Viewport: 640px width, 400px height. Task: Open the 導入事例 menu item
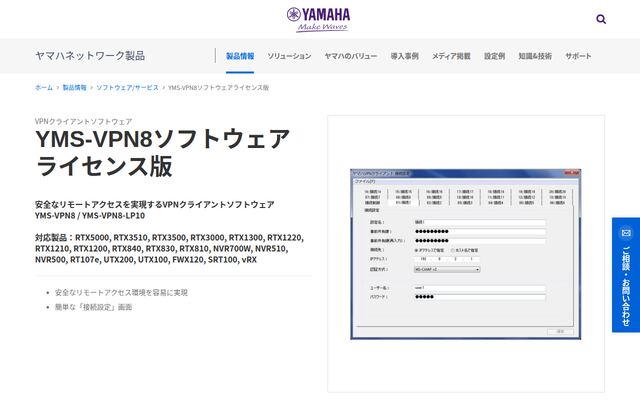point(404,56)
